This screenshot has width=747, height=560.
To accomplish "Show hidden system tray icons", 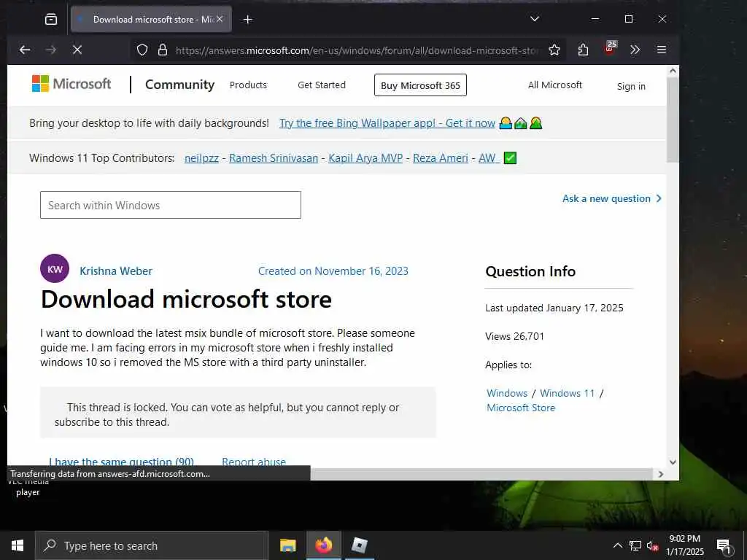I will [x=617, y=545].
